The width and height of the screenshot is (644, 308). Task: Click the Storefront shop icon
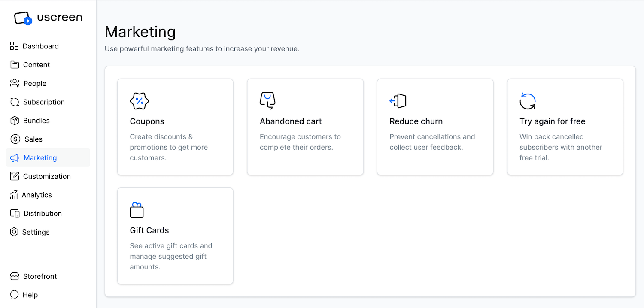pos(15,276)
